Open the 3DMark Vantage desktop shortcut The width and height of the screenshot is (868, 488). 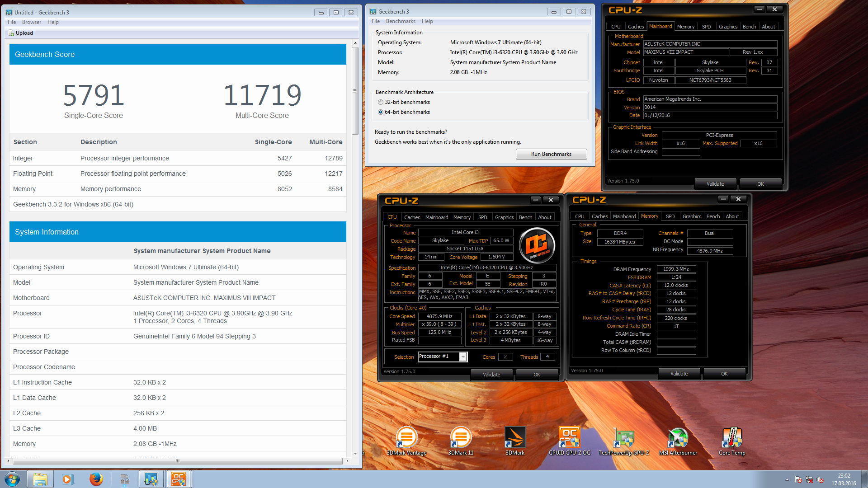406,441
